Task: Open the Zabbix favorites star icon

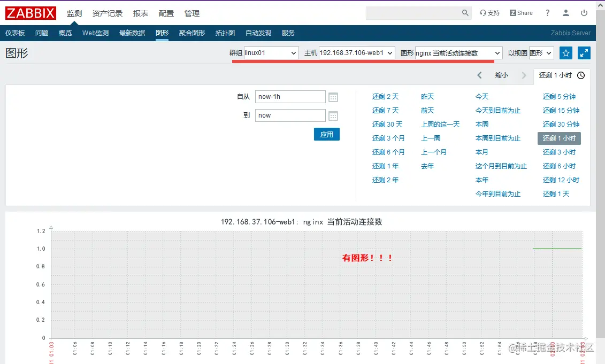Action: [x=565, y=52]
